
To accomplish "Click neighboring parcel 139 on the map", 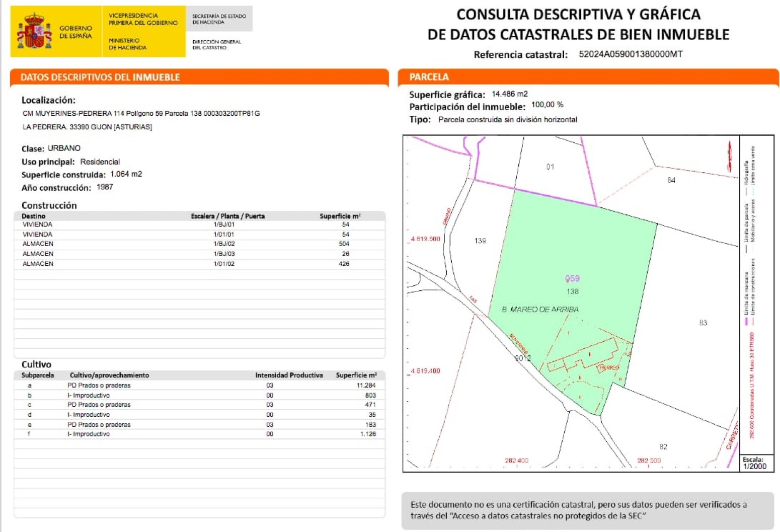I will click(x=480, y=241).
